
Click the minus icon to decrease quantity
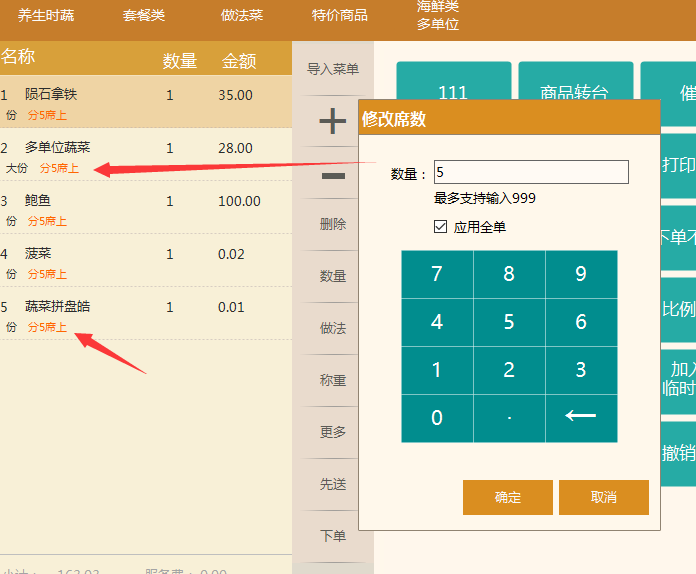click(x=333, y=176)
